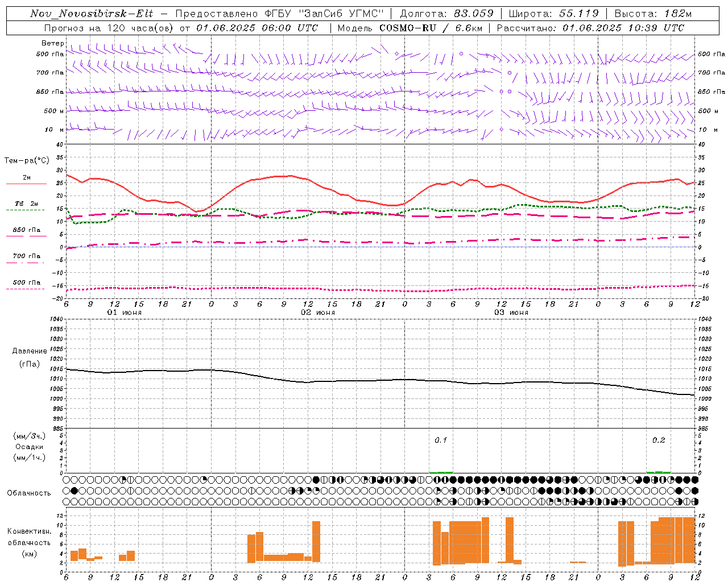
Task: Click the station title Nov_Novosibirsk-Elt
Action: coord(92,14)
